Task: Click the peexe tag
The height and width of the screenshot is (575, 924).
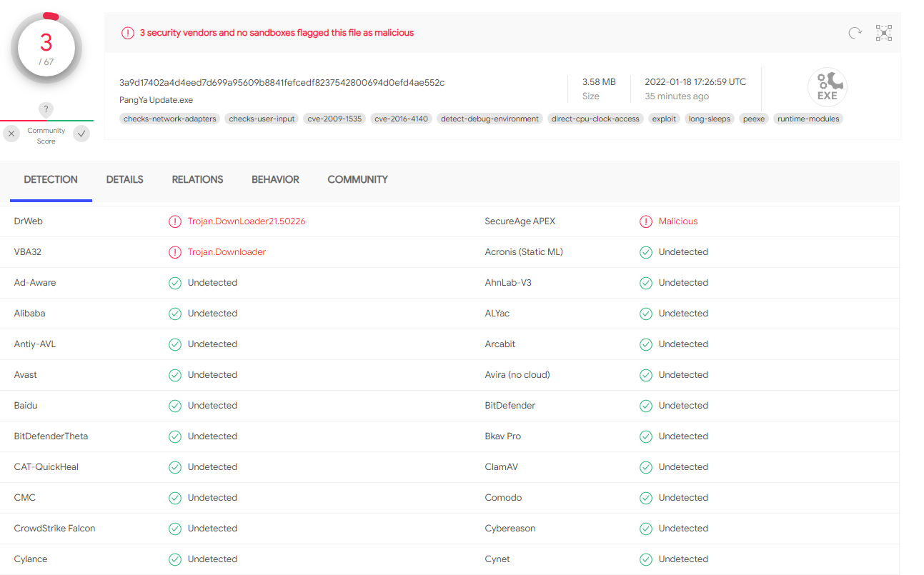Action: pyautogui.click(x=754, y=119)
